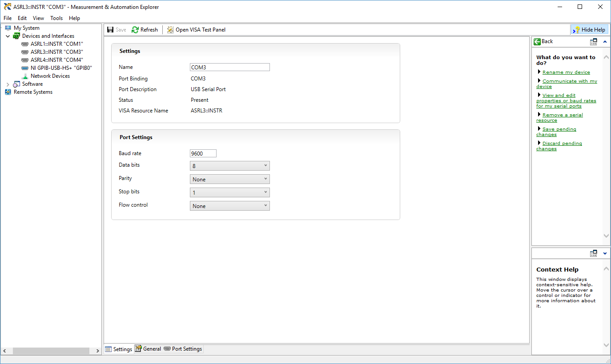Screen dimensions: 611x364
Task: Open the File menu
Action: pyautogui.click(x=8, y=18)
